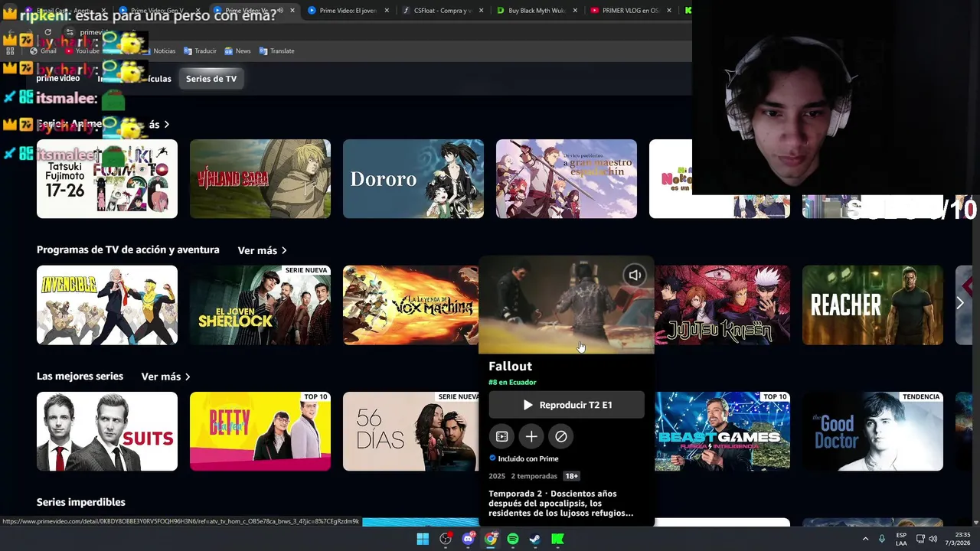
Task: Open the Reacher series thumbnail
Action: pyautogui.click(x=873, y=305)
